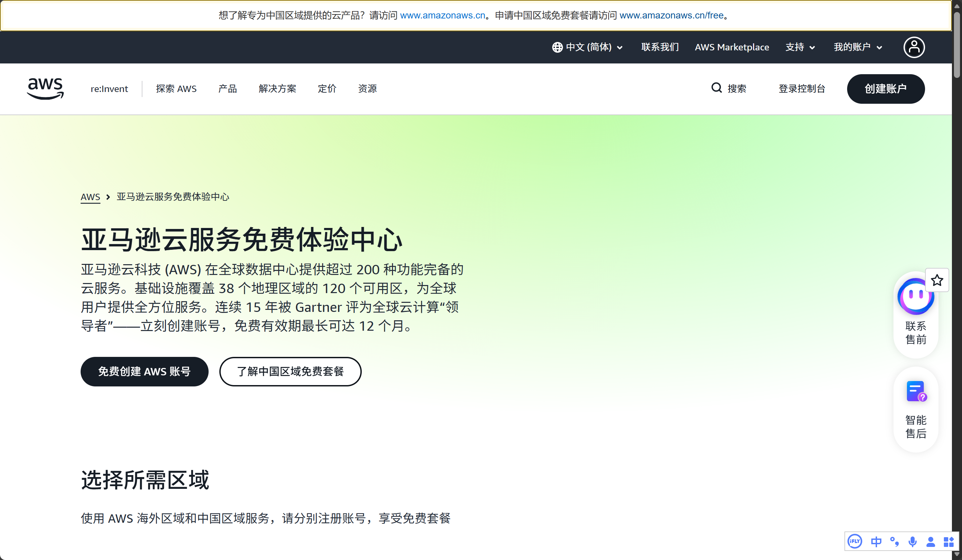Click the IME person account icon
Image resolution: width=962 pixels, height=560 pixels.
[x=930, y=542]
